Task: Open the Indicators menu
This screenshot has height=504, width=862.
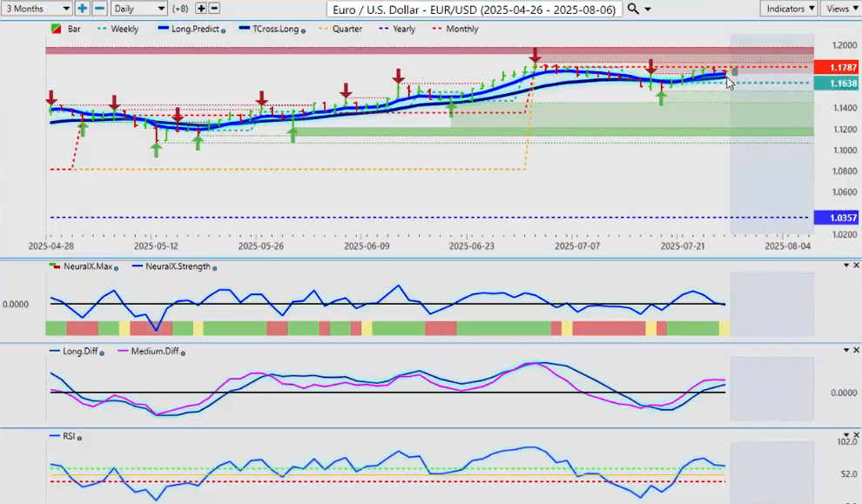Action: click(x=788, y=9)
